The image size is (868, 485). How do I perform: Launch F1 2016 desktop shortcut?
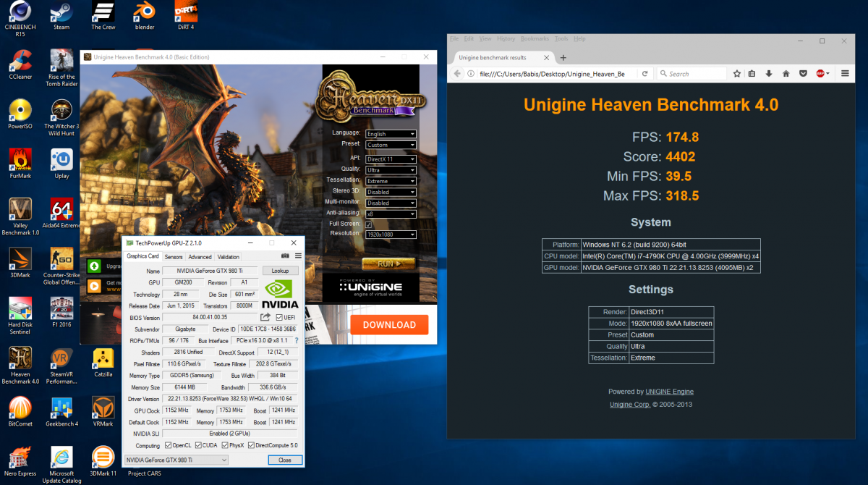click(61, 312)
